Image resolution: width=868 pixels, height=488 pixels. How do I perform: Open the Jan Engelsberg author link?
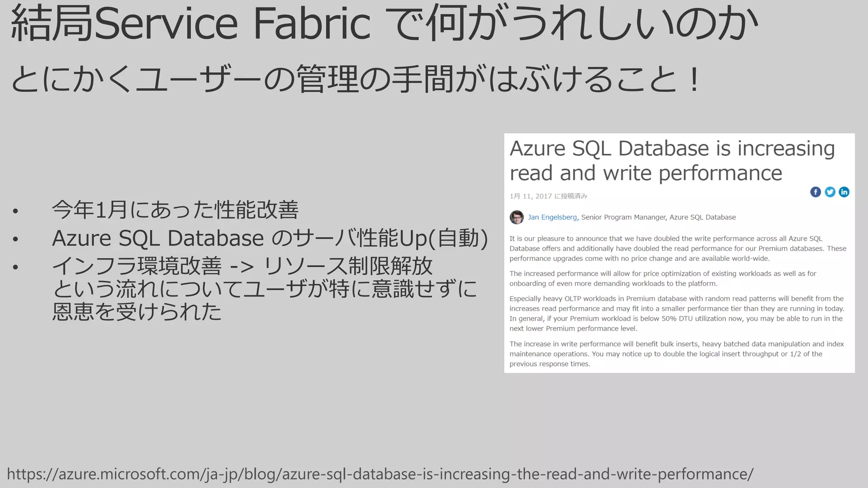[x=553, y=217]
